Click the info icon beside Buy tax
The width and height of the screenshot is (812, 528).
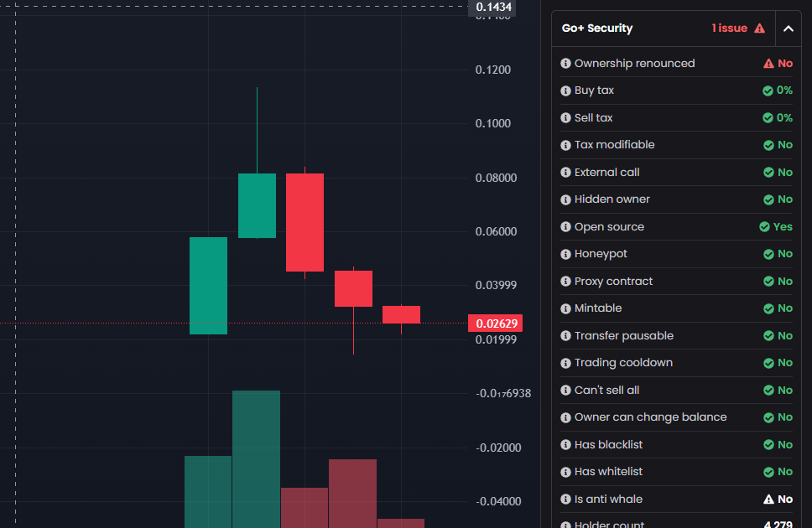565,91
